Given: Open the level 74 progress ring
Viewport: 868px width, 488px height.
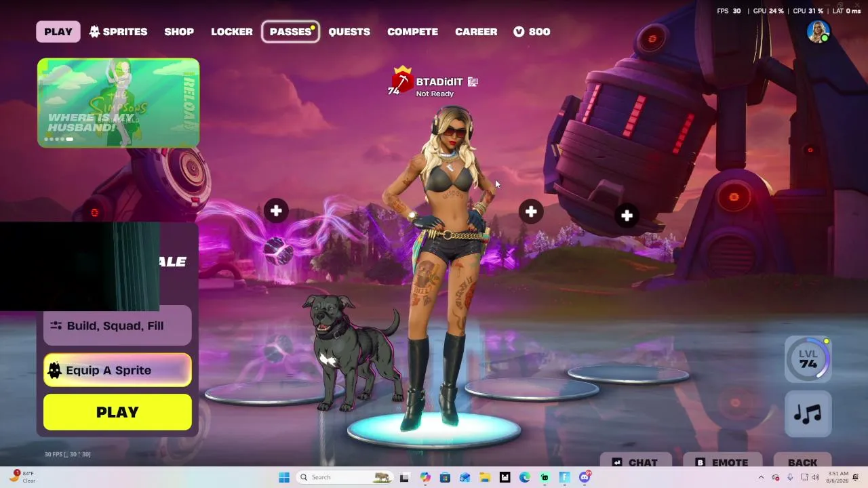Looking at the screenshot, I should pos(808,359).
